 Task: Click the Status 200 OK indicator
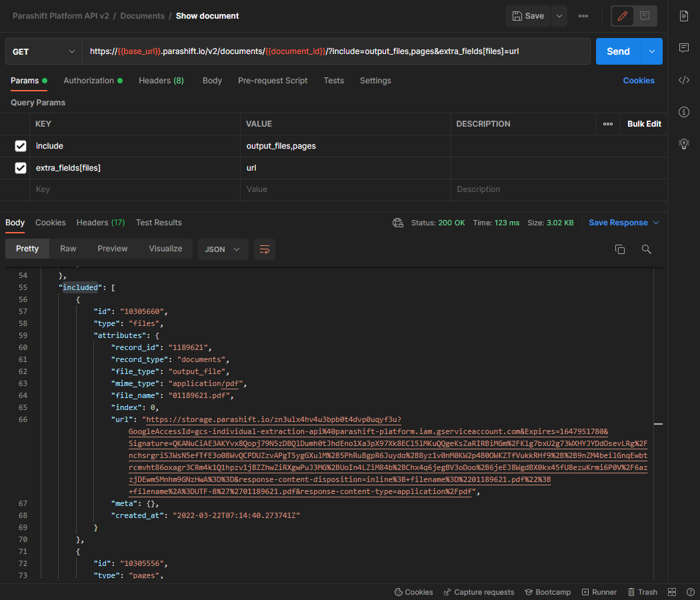tap(438, 223)
